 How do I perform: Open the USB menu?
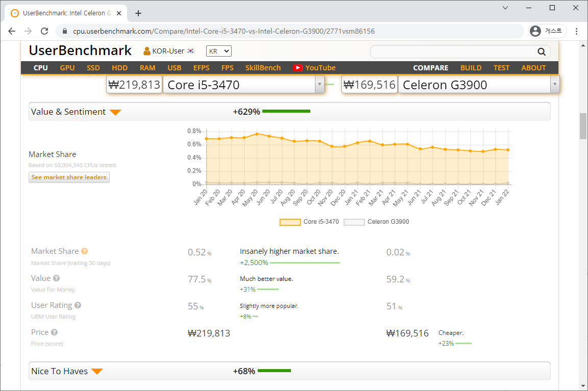click(x=175, y=68)
